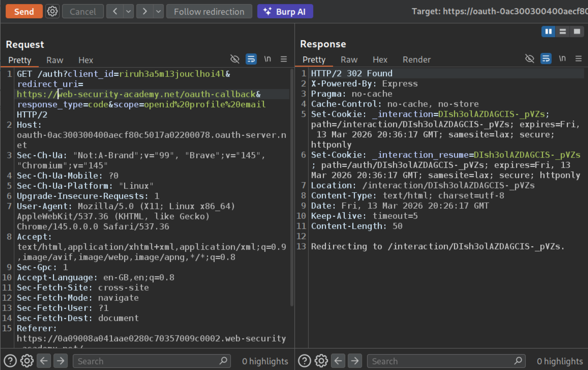588x370 pixels.
Task: Expand the back history dropdown arrow
Action: pos(128,11)
